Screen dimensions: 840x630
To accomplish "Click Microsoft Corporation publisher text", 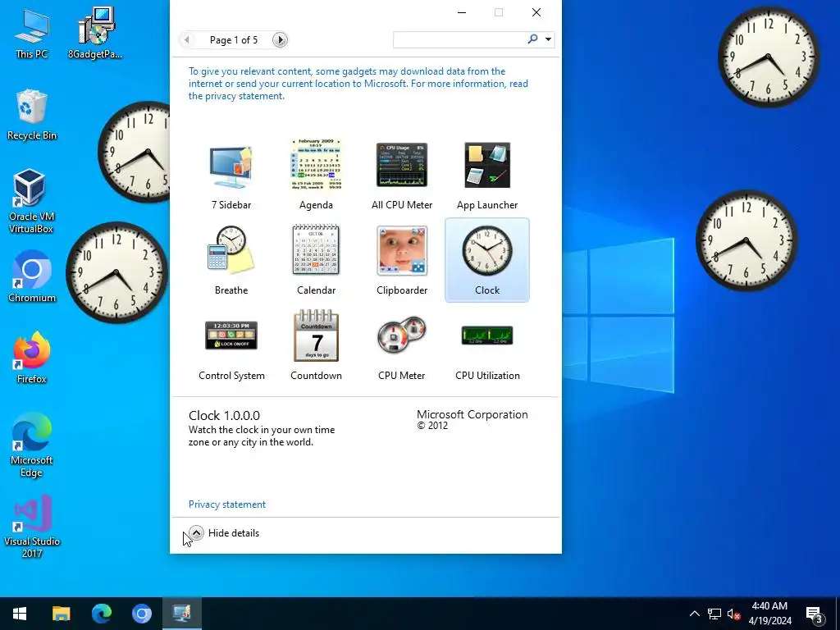I will [472, 414].
